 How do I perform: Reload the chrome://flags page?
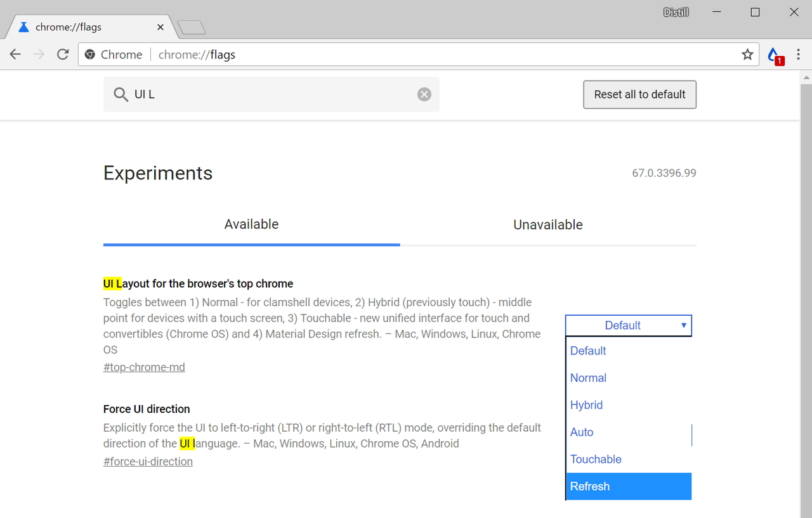pyautogui.click(x=62, y=54)
